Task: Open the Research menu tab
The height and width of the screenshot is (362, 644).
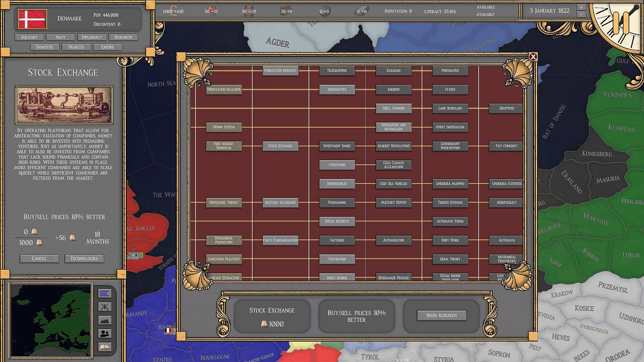Action: click(x=123, y=37)
